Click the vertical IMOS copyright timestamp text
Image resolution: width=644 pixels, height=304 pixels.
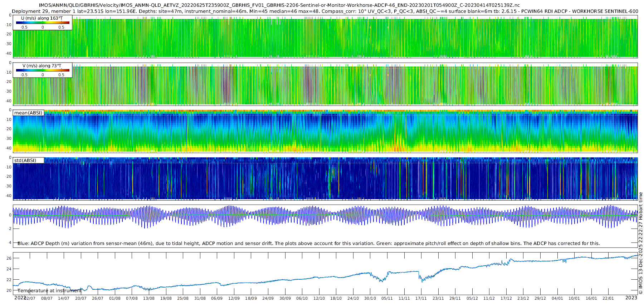point(640,243)
